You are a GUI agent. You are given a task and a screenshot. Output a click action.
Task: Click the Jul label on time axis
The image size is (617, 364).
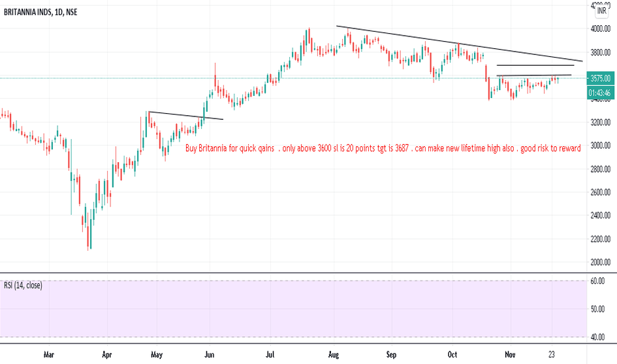click(x=270, y=355)
